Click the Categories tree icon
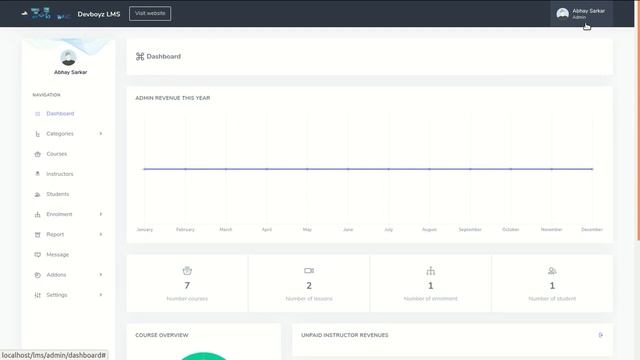Viewport: 640px width, 360px height. [x=38, y=134]
